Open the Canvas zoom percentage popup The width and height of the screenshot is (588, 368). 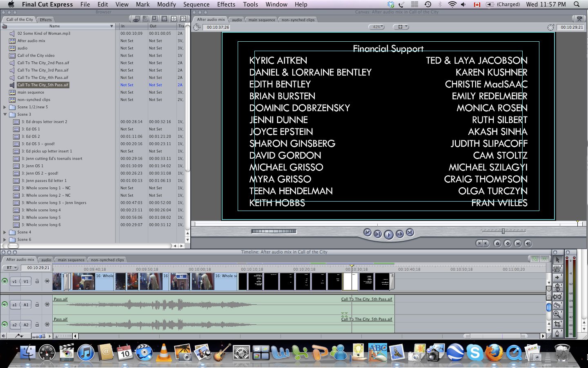coord(376,27)
